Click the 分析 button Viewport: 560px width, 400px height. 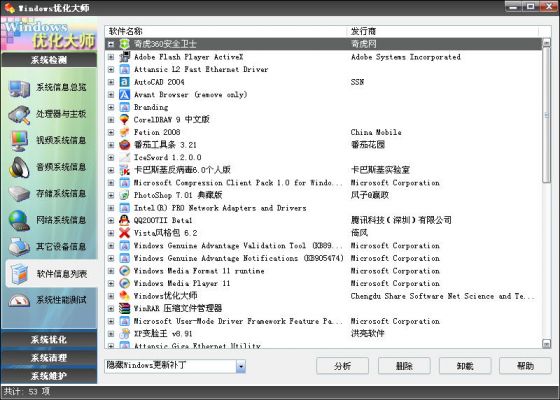[x=342, y=366]
